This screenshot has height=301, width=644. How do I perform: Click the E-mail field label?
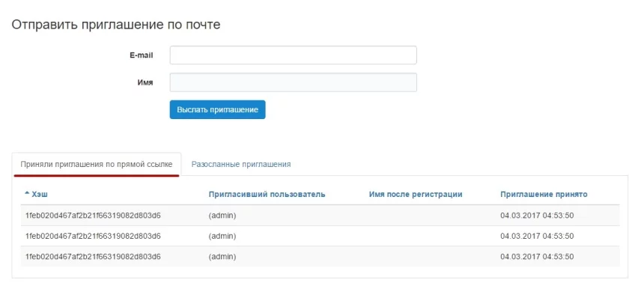point(141,55)
